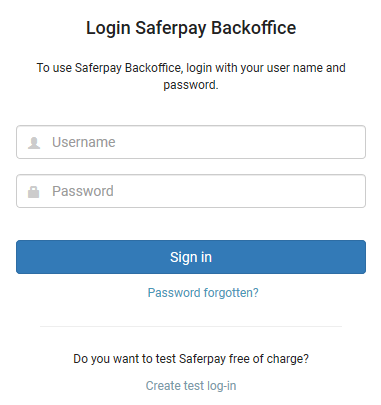Screen dimensions: 381x405
Task: Click the padlock icon in Password field
Action: [x=33, y=192]
